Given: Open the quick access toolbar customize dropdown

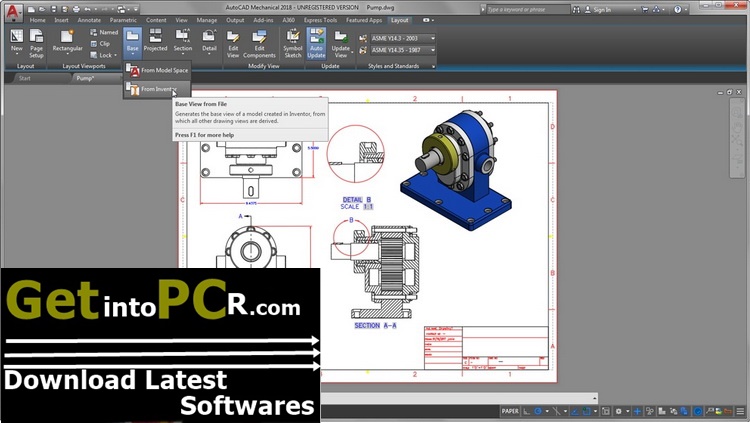Looking at the screenshot, I should coord(136,9).
